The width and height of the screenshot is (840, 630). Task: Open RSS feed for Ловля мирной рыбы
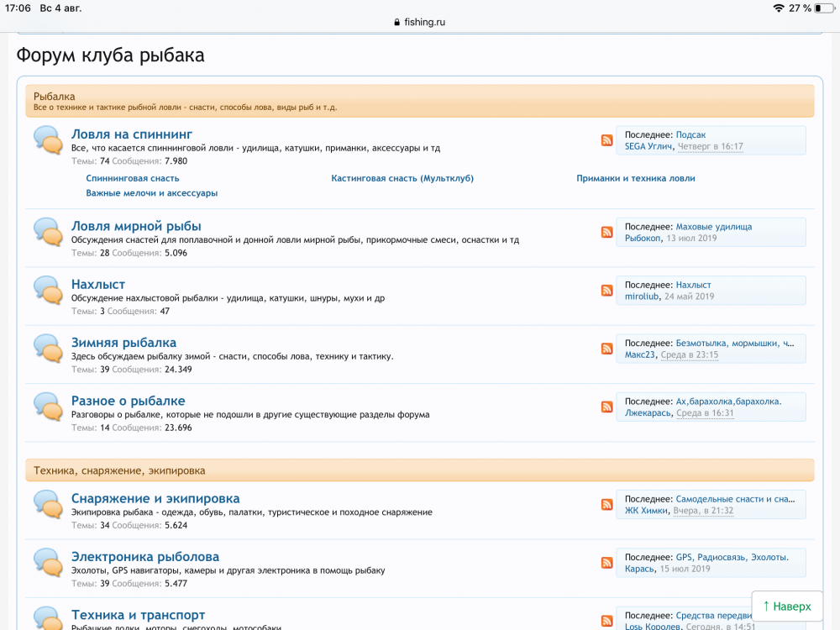coord(606,233)
